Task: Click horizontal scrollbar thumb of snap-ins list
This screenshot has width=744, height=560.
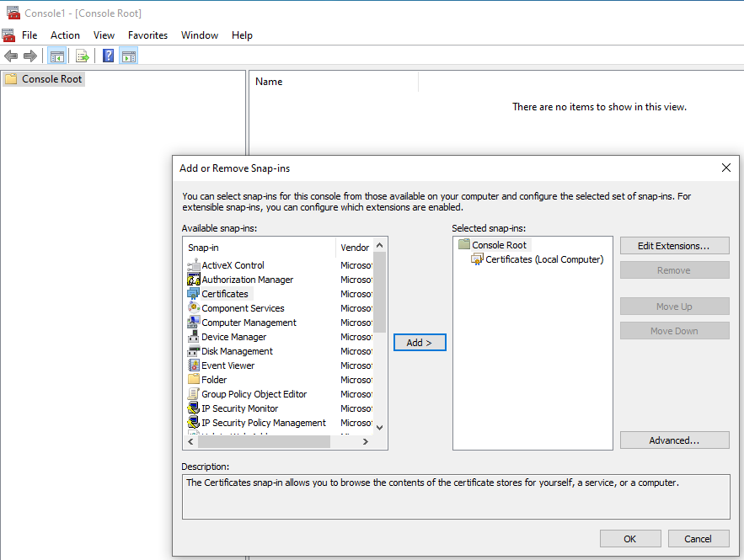Action: (265, 441)
